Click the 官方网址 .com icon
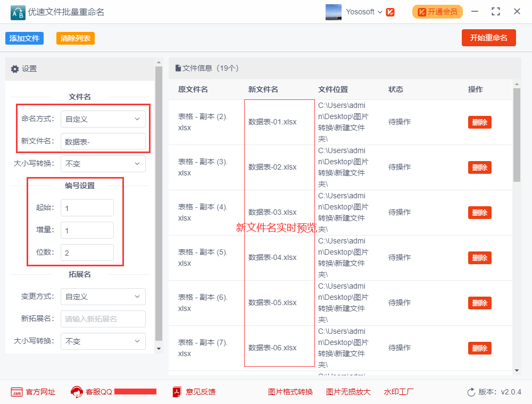Screen dimensions: 532x404 pyautogui.click(x=16, y=392)
